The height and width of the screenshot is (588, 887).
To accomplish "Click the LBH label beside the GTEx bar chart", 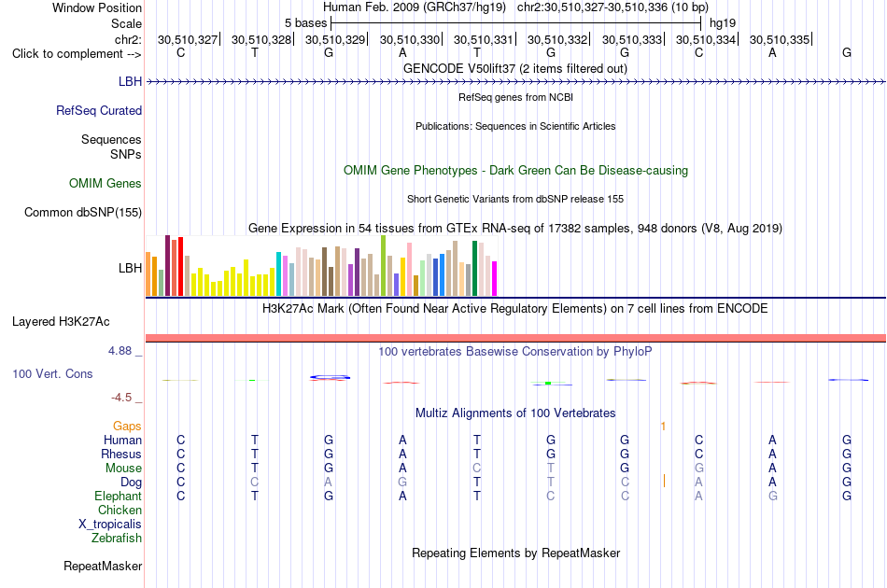I will (x=130, y=268).
